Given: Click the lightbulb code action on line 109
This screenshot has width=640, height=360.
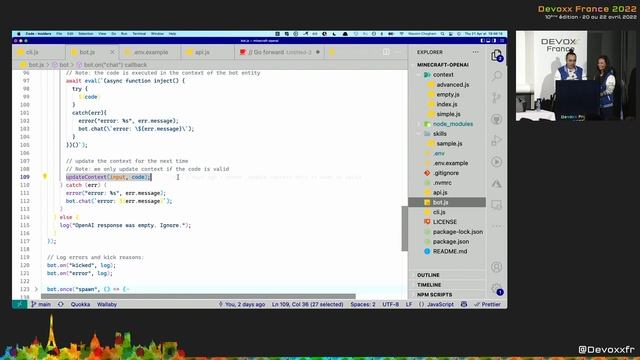Looking at the screenshot, I should pos(45,177).
